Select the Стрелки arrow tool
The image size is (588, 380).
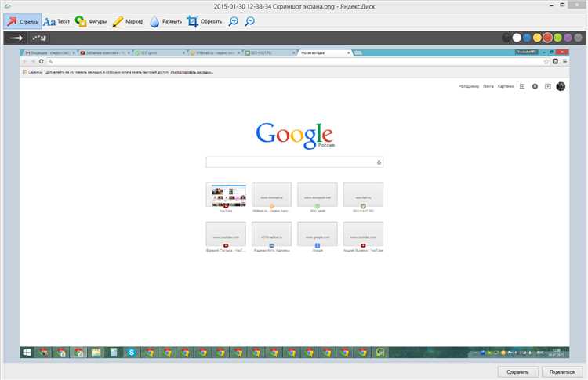23,21
